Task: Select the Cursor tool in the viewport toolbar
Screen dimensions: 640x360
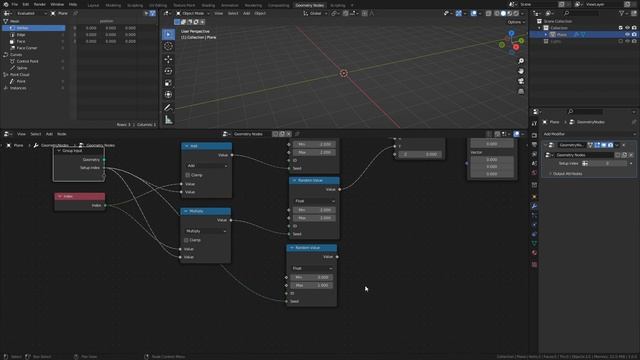Action: (x=168, y=46)
